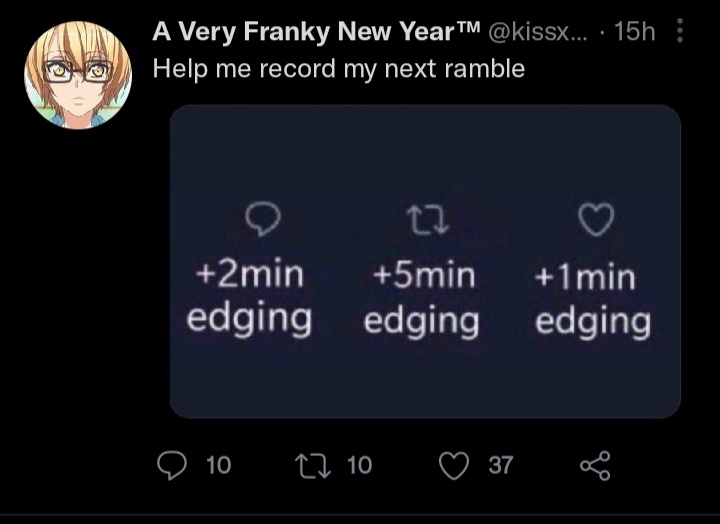Click the like count of 37
Viewport: 720px width, 524px height.
[x=500, y=464]
